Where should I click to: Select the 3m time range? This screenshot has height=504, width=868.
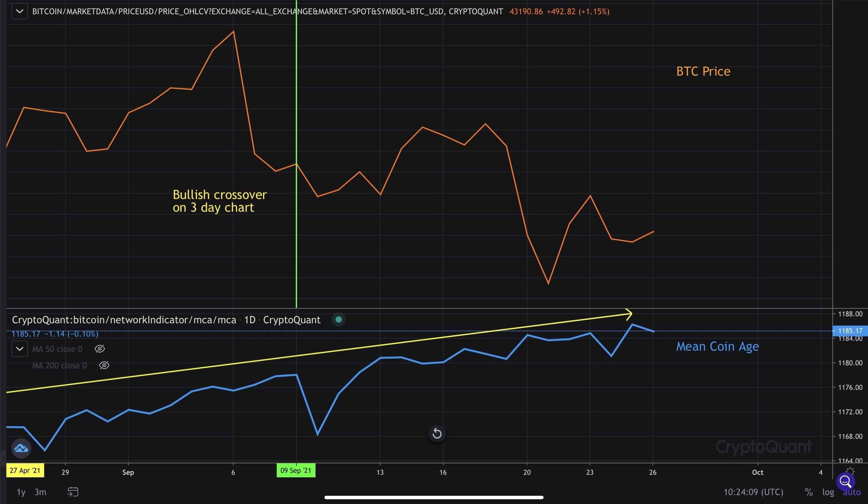[40, 492]
